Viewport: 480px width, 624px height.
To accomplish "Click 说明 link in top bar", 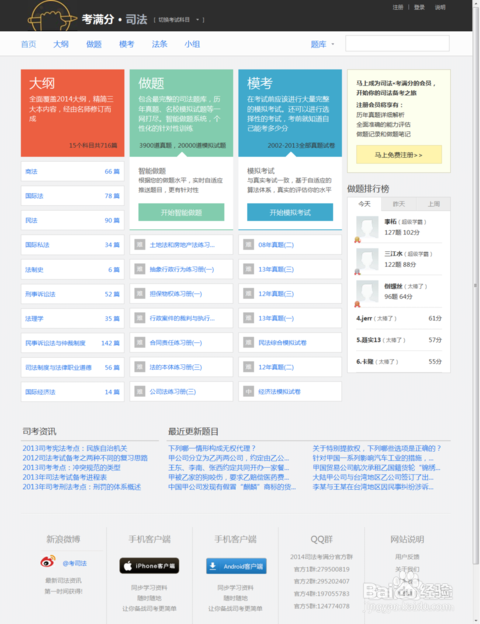I will point(440,7).
